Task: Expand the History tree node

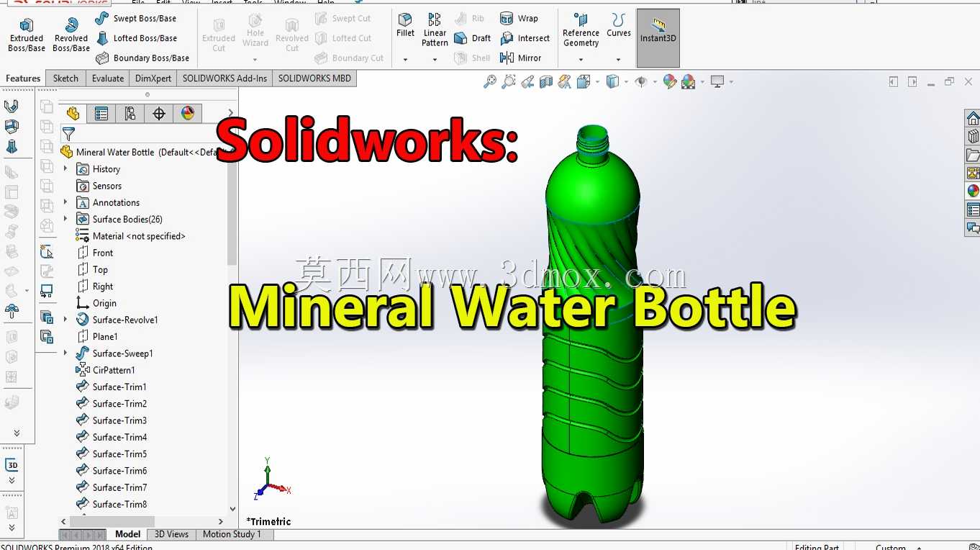Action: tap(65, 169)
